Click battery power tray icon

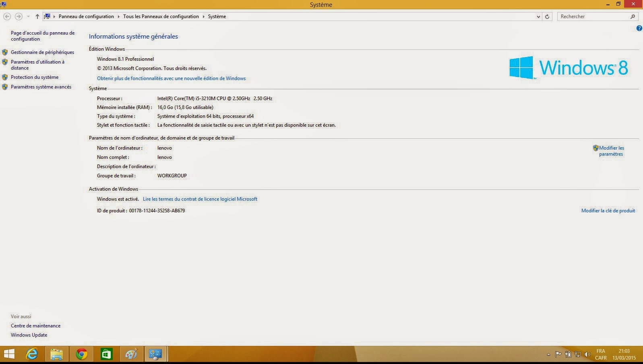coord(568,354)
